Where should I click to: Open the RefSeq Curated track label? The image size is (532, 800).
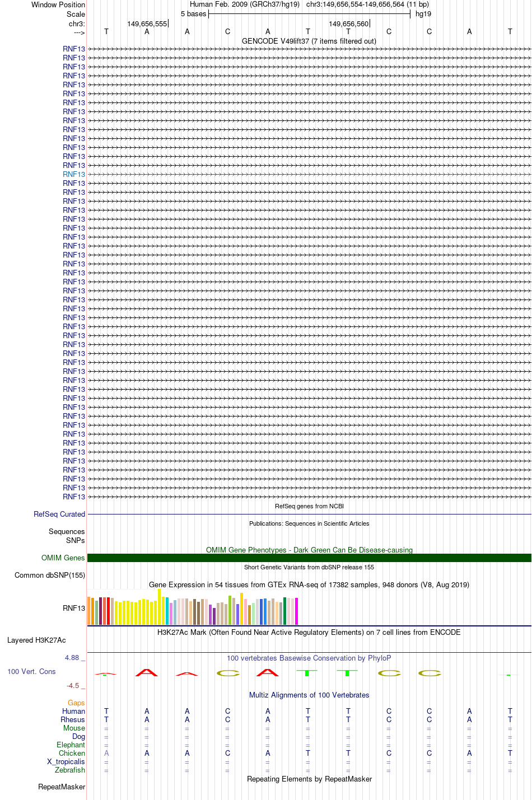pos(59,514)
